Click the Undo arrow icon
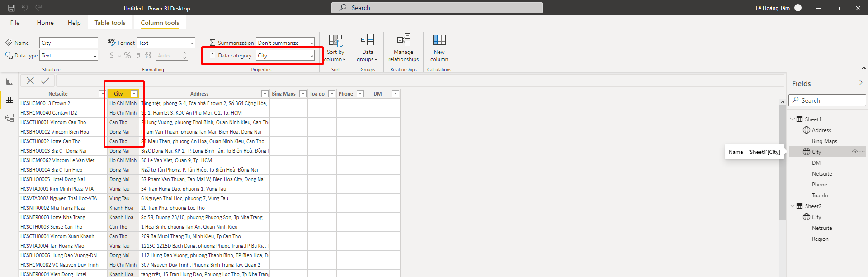The height and width of the screenshot is (277, 868). coord(25,8)
